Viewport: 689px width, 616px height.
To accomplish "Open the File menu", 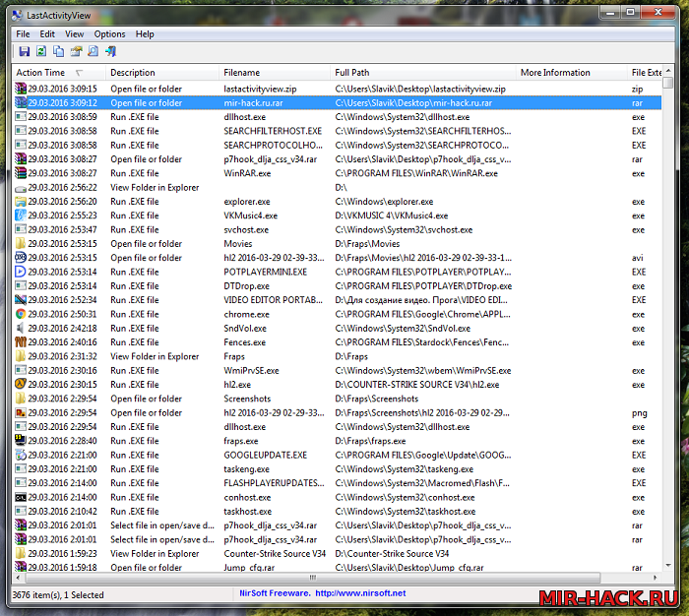I will tap(23, 34).
